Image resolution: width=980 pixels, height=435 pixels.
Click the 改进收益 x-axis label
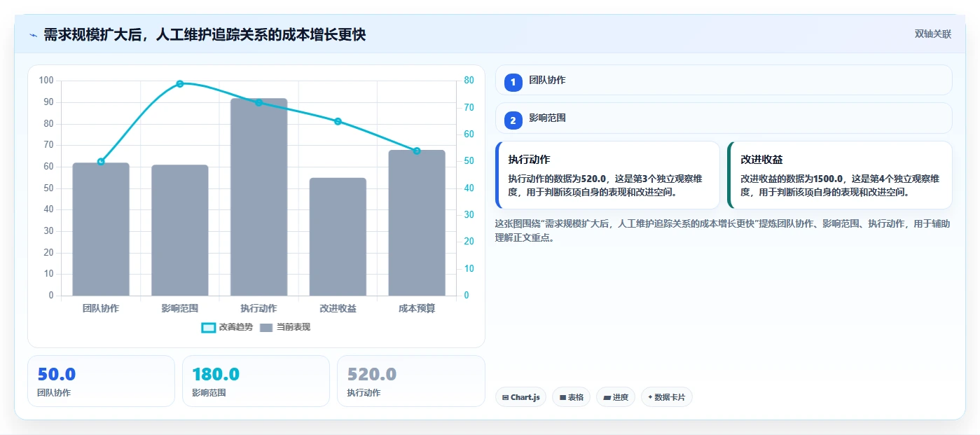coord(338,308)
